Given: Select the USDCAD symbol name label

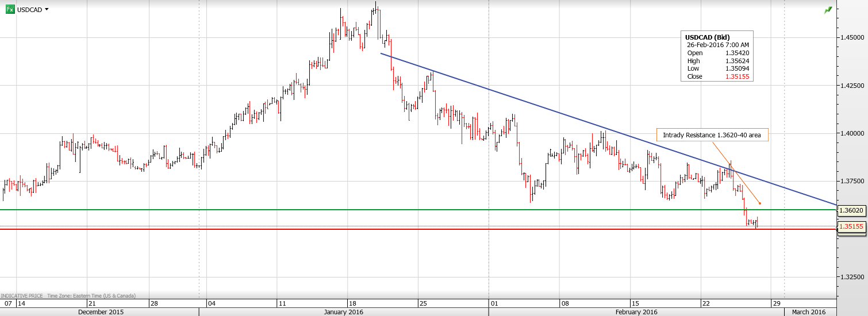Looking at the screenshot, I should [x=29, y=10].
